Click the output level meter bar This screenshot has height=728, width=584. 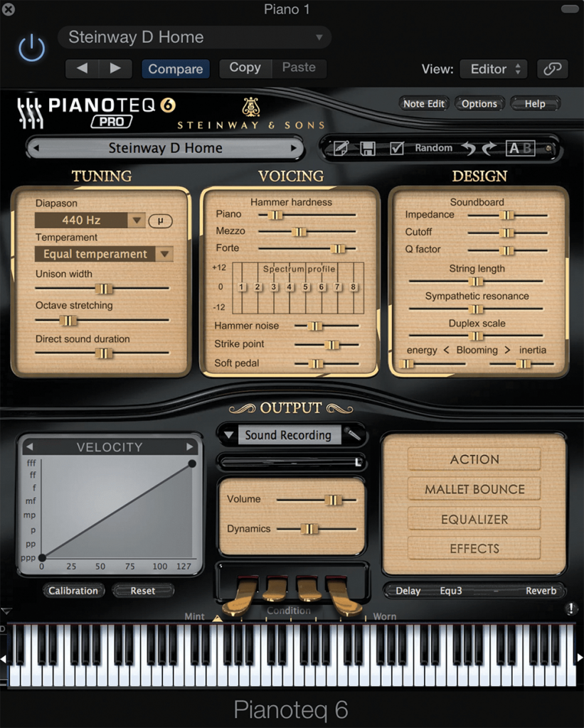[x=292, y=462]
